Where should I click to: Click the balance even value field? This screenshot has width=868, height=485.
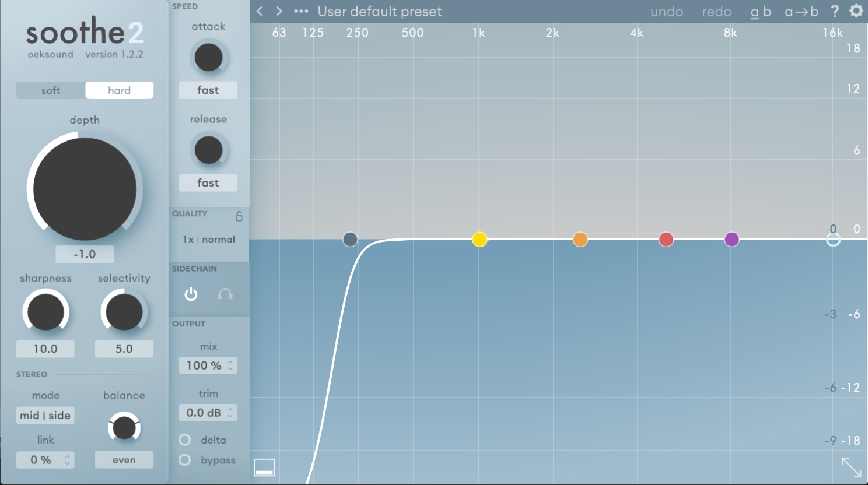point(124,460)
